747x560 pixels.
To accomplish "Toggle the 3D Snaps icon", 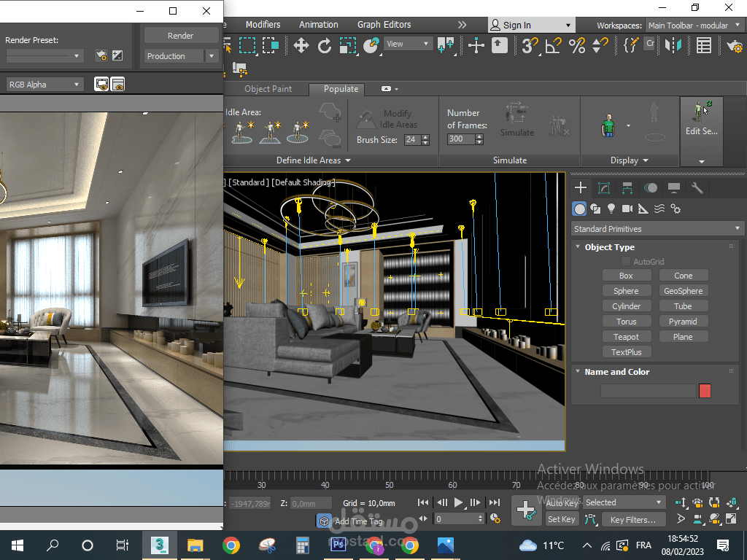I will pyautogui.click(x=530, y=46).
